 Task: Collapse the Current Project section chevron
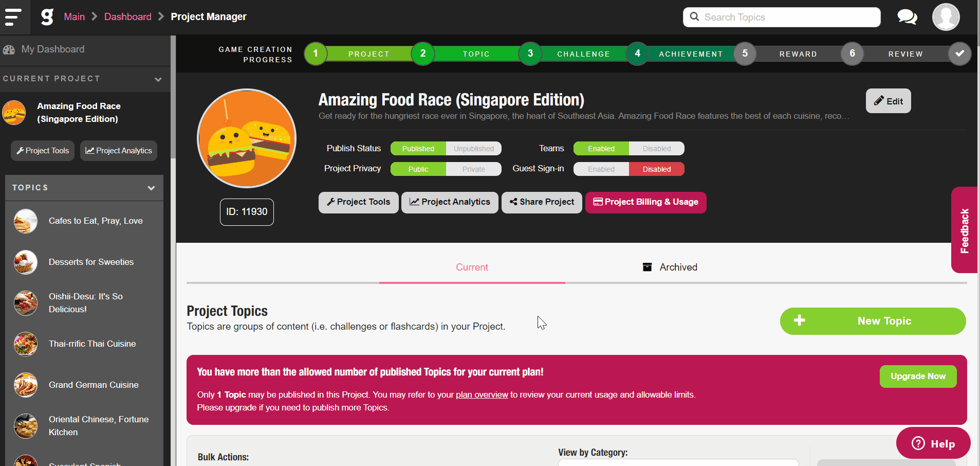158,79
